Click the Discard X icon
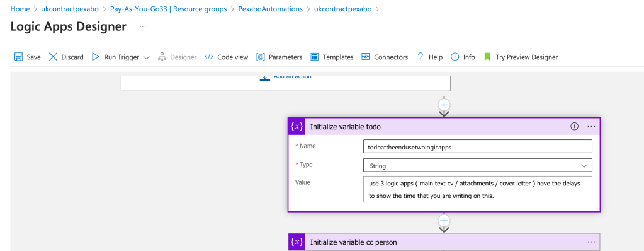Viewport: 644px width, 251px height. pos(53,57)
